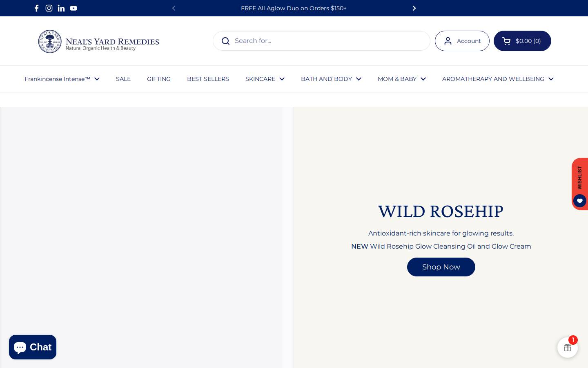Click the Shop Now button
The image size is (588, 368).
click(441, 267)
